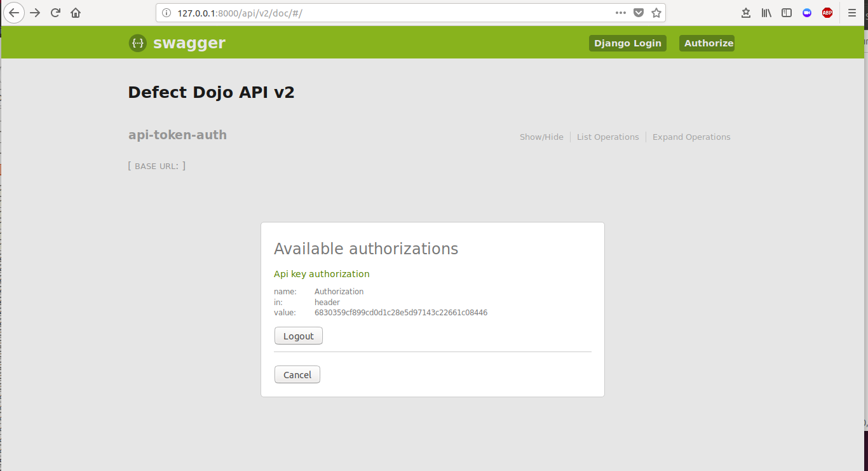Open the Downloads panel icon
This screenshot has height=471, width=868.
click(x=745, y=12)
